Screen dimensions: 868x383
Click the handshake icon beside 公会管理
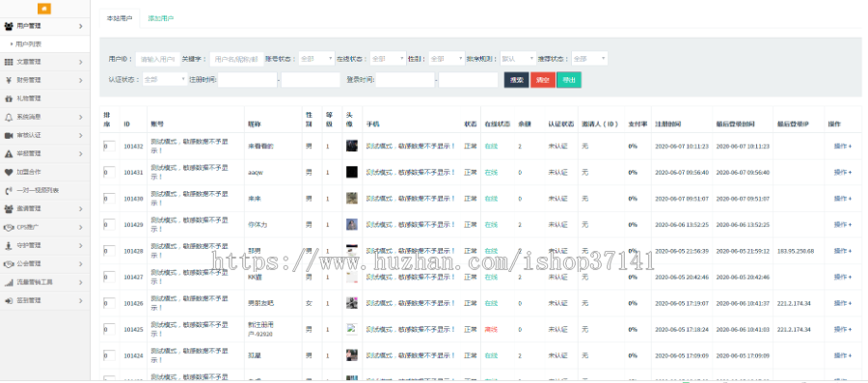(9, 263)
